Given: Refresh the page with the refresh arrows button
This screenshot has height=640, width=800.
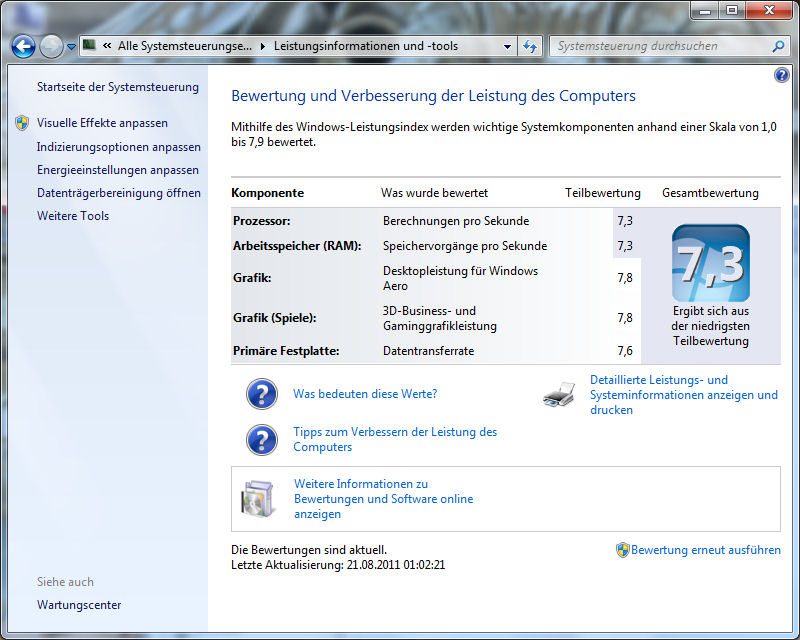Looking at the screenshot, I should pos(530,46).
